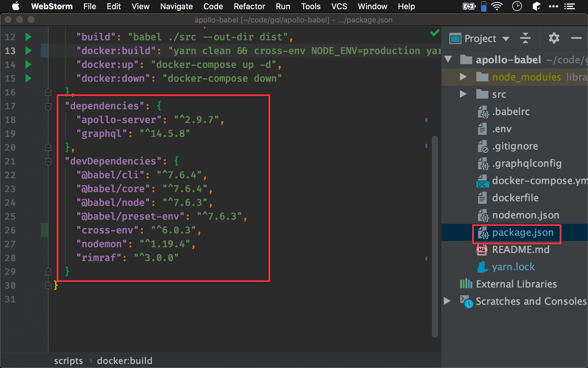This screenshot has height=368, width=588.
Task: Click the battery status icon
Action: [469, 6]
